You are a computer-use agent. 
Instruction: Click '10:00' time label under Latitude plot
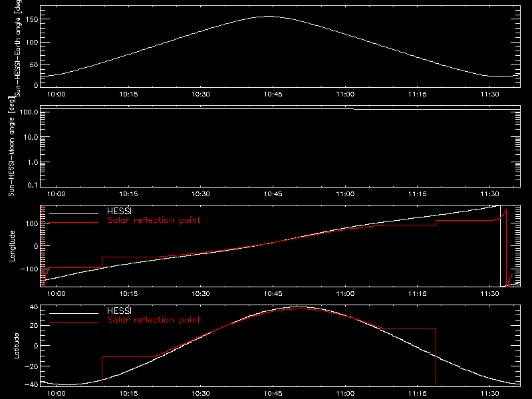pyautogui.click(x=57, y=394)
